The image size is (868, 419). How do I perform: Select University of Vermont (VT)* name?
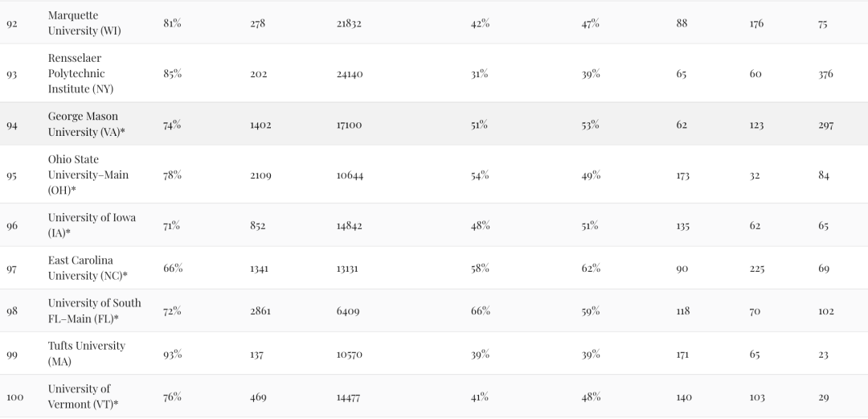pos(83,396)
